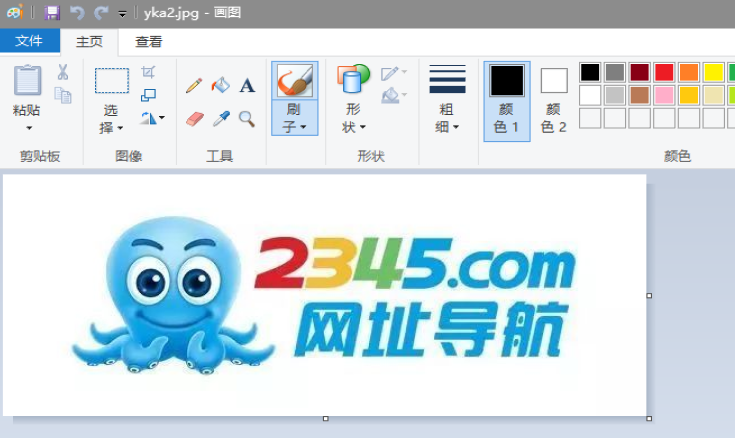Expand the 形状 shapes gallery
This screenshot has width=735, height=438.
point(354,118)
